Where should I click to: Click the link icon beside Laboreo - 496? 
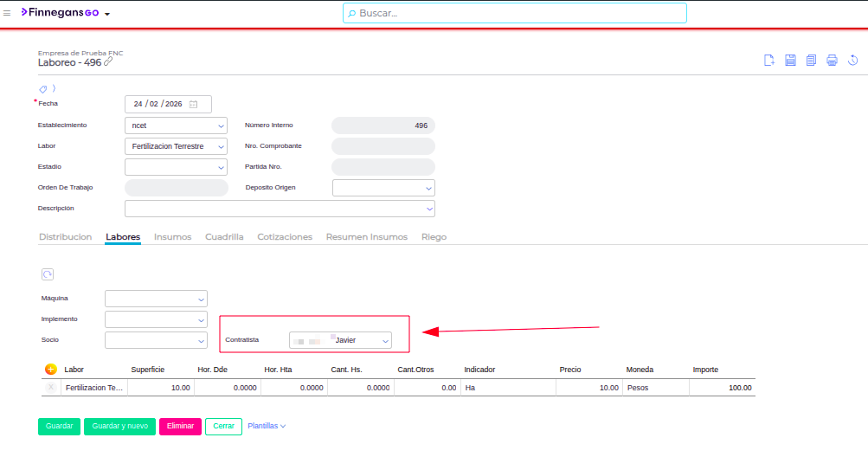[x=108, y=62]
